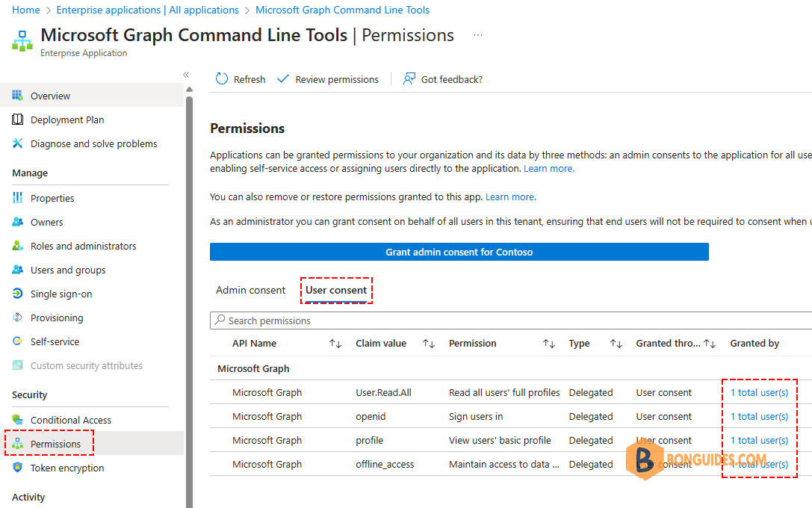Click Learn more after remove or restore permissions
The height and width of the screenshot is (508, 812).
pyautogui.click(x=511, y=196)
